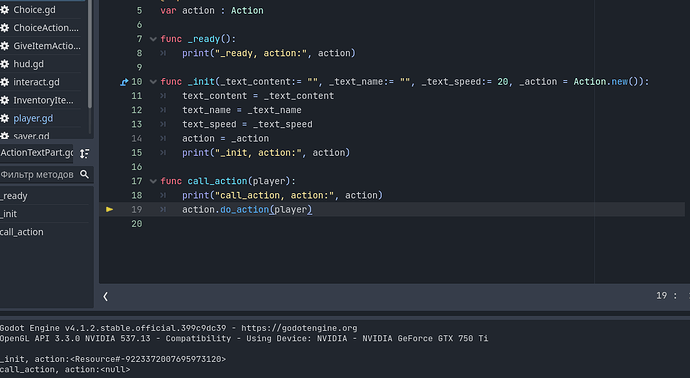Click ActionTextPart.gd script name label
Screen dimensions: 690x378
pos(37,153)
